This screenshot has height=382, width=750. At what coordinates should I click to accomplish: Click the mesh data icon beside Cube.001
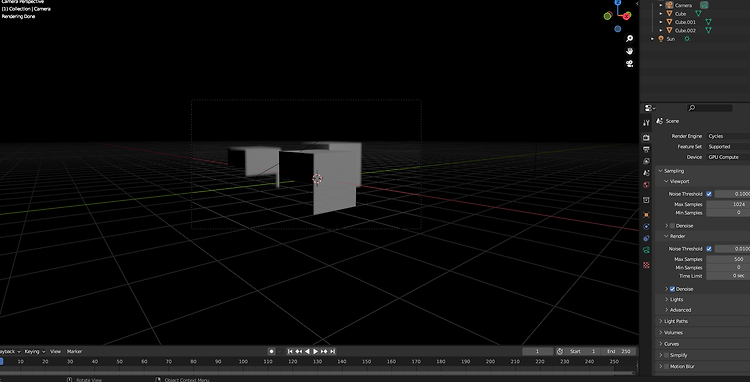coord(708,22)
